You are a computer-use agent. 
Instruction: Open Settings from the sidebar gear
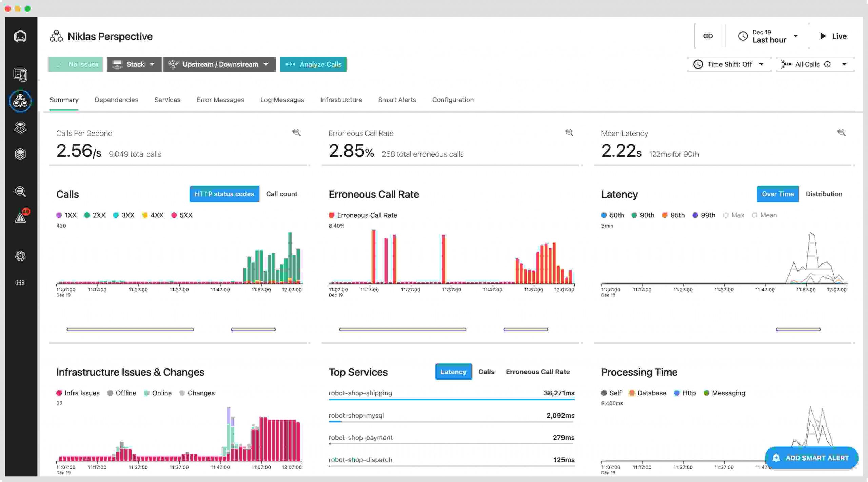click(21, 256)
